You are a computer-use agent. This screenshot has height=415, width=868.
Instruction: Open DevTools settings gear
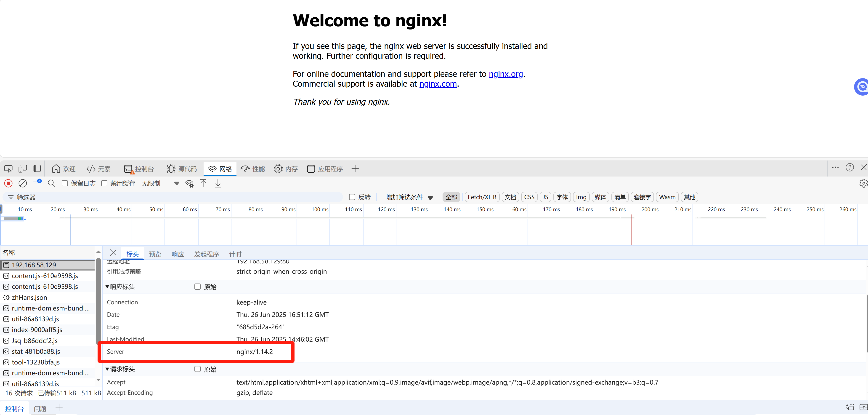pos(863,183)
